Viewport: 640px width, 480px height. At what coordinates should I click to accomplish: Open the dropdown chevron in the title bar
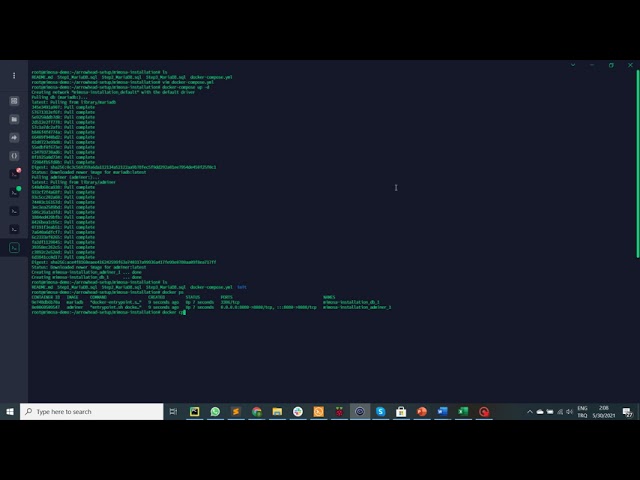[x=573, y=65]
